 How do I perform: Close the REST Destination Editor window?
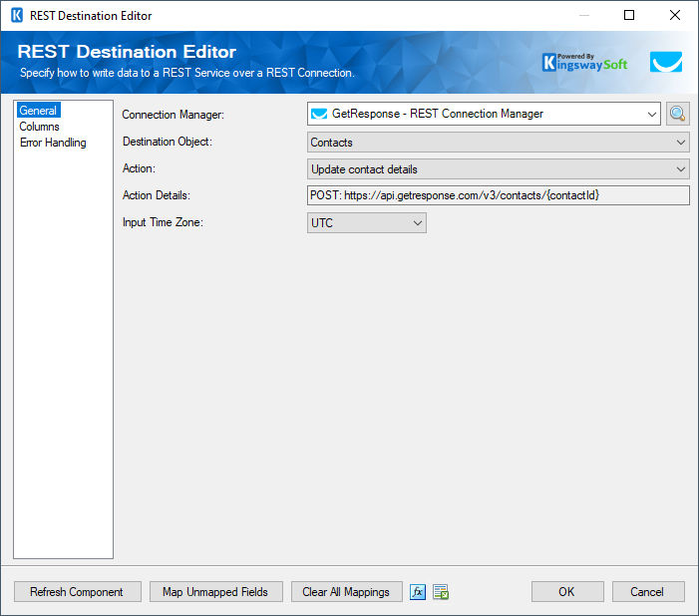(x=675, y=15)
